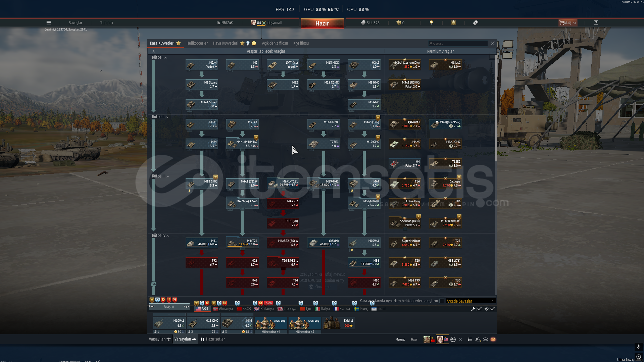644x362 pixels.
Task: Open the Savaşlar menu
Action: point(75,23)
